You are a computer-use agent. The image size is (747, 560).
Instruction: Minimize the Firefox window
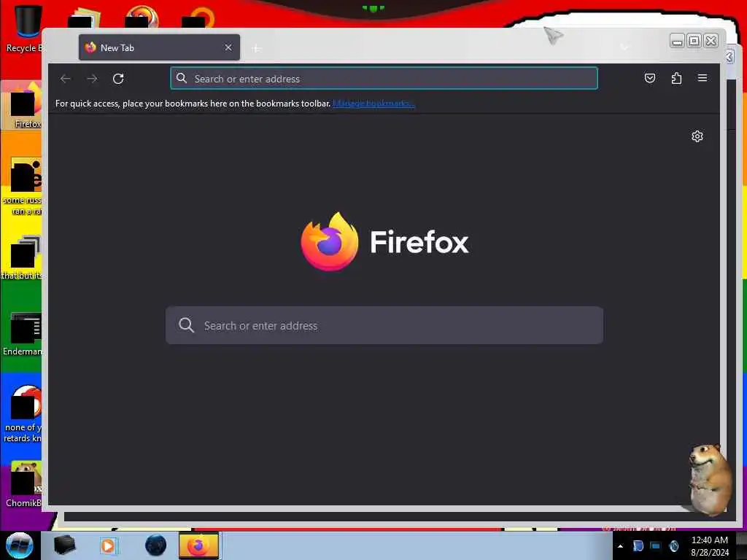pyautogui.click(x=677, y=41)
